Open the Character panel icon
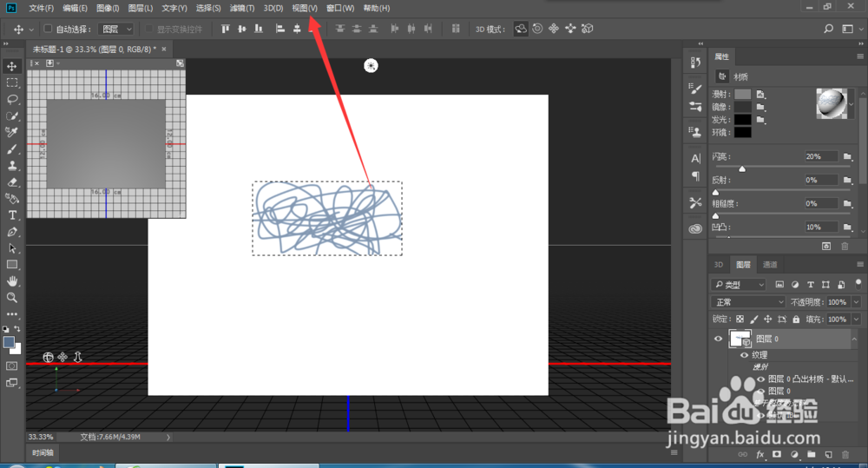The image size is (868, 468). point(695,158)
